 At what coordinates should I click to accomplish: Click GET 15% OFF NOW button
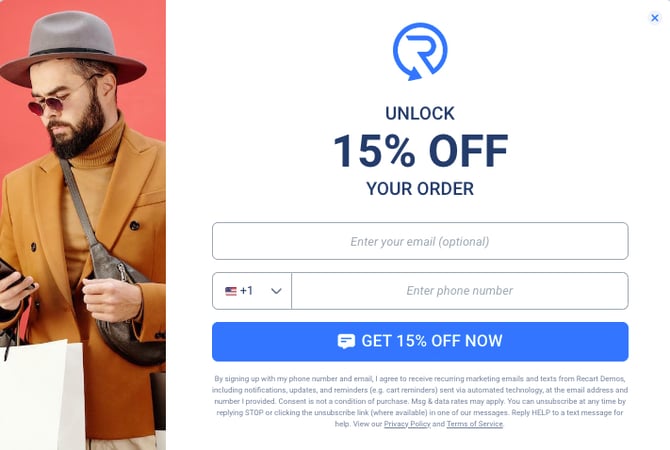[420, 341]
